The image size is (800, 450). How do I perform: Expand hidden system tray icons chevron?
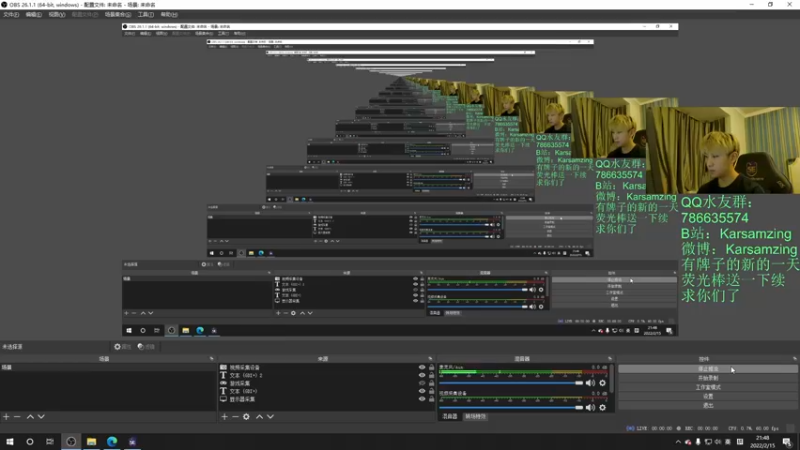[678, 442]
